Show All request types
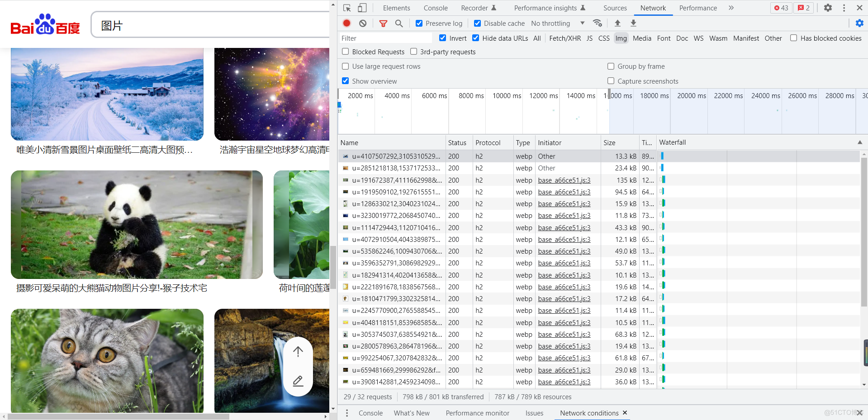The image size is (868, 420). (537, 38)
